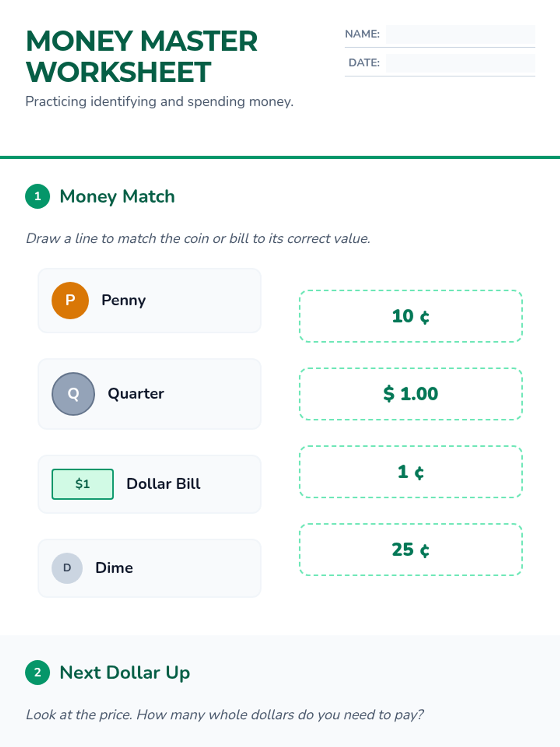Click the Quarter label text
The width and height of the screenshot is (560, 747).
[x=136, y=394]
